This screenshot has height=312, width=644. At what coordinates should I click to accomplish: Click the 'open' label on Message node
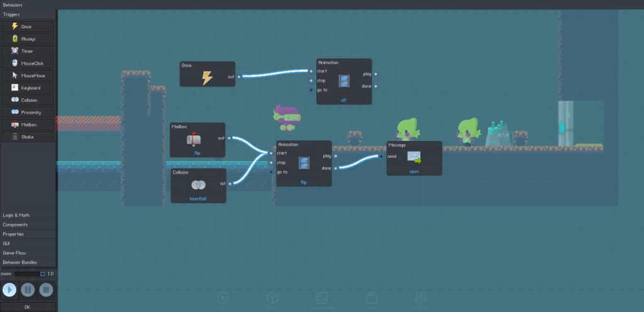414,172
